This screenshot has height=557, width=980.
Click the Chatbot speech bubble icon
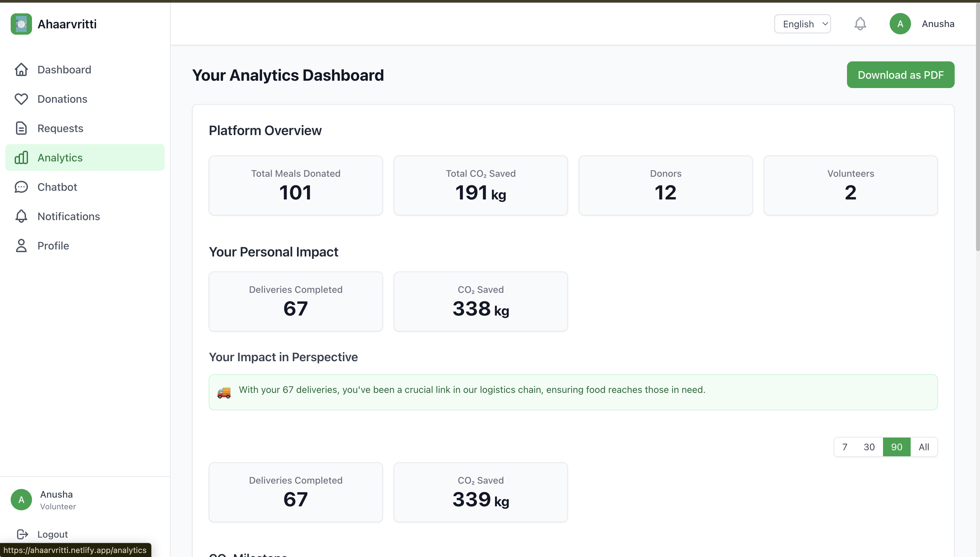(x=21, y=187)
